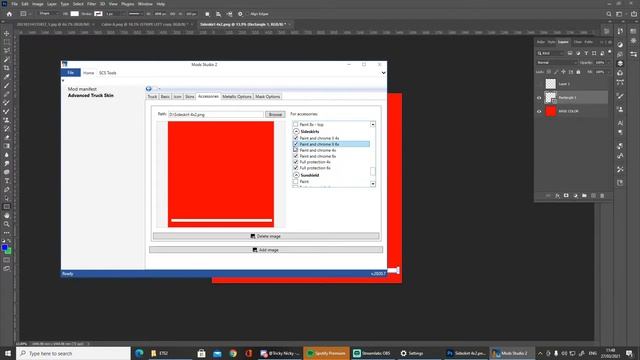This screenshot has width=640, height=360.
Task: Click the Stroke color swatch
Action: pos(98,14)
